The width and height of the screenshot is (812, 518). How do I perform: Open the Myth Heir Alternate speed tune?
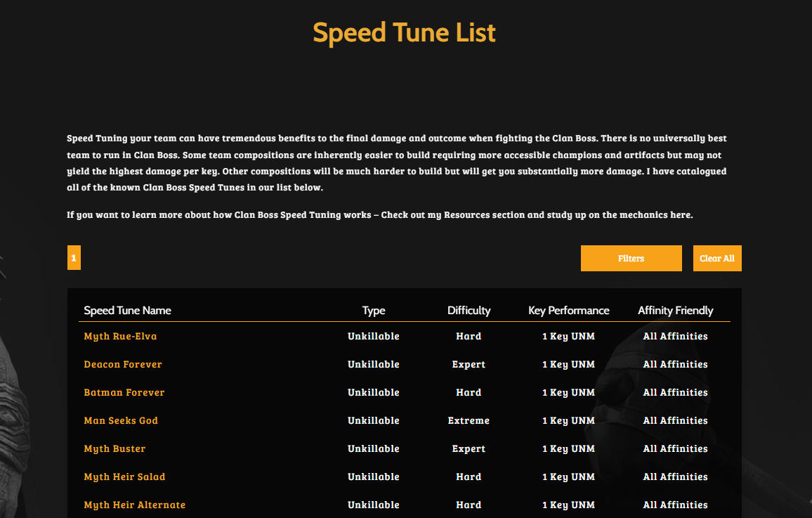(x=135, y=505)
